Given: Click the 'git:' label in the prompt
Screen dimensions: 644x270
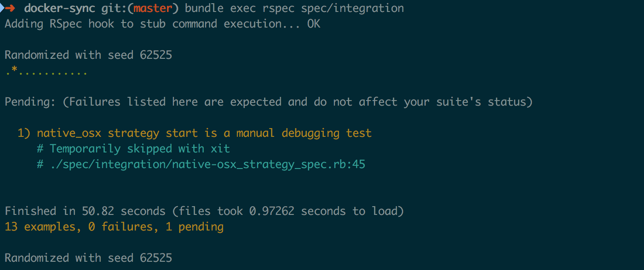Looking at the screenshot, I should 114,8.
